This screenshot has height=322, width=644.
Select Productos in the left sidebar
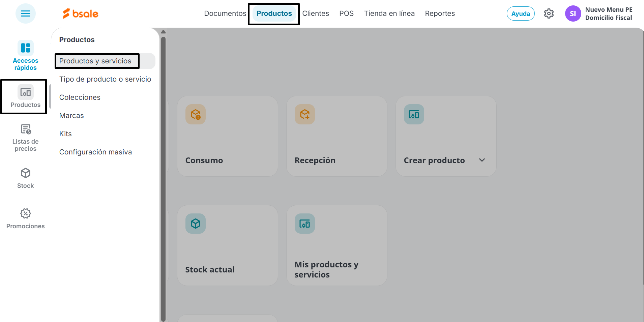tap(25, 96)
